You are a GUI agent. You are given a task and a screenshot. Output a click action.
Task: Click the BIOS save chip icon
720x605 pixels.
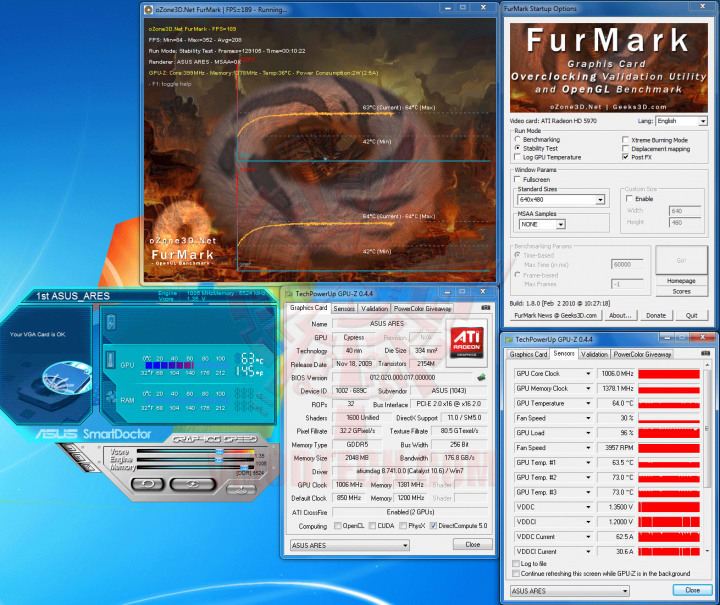pyautogui.click(x=481, y=377)
